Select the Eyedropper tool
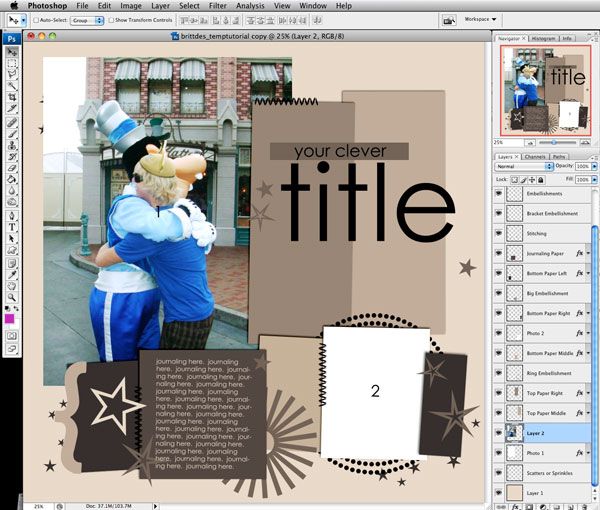Screen dimensions: 600x510 [12, 275]
